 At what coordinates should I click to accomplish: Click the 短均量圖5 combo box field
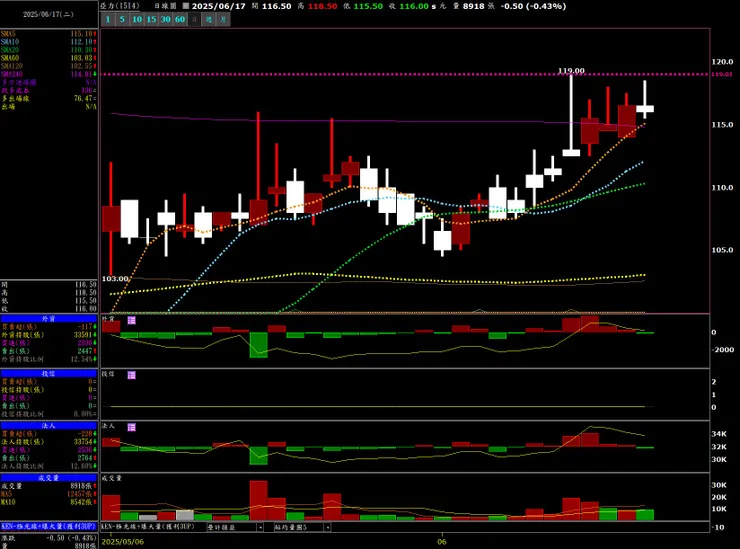pyautogui.click(x=302, y=527)
